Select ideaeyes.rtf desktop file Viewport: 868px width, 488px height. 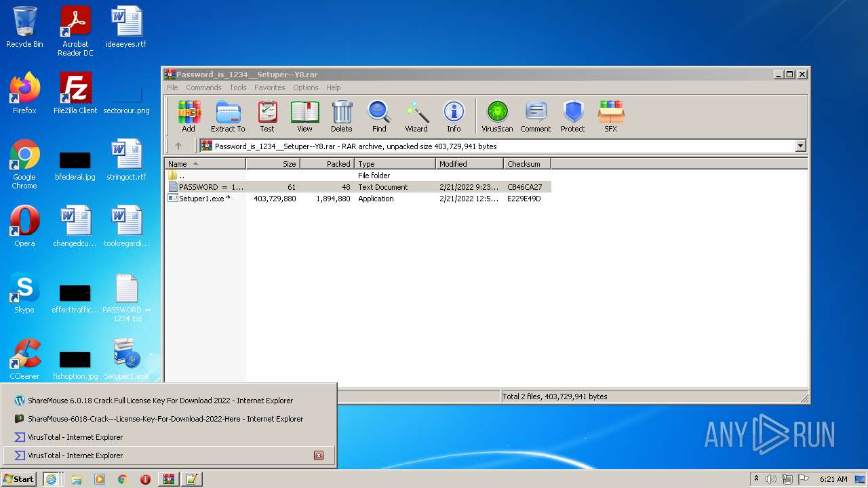click(126, 27)
